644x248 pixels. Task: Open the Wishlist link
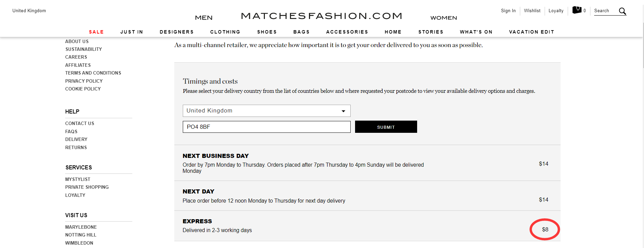pos(532,11)
